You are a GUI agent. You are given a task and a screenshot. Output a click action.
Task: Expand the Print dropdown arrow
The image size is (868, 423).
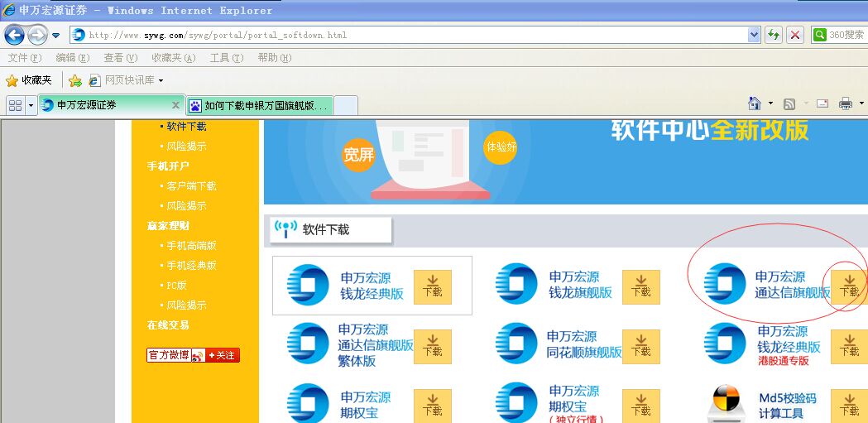(x=861, y=103)
